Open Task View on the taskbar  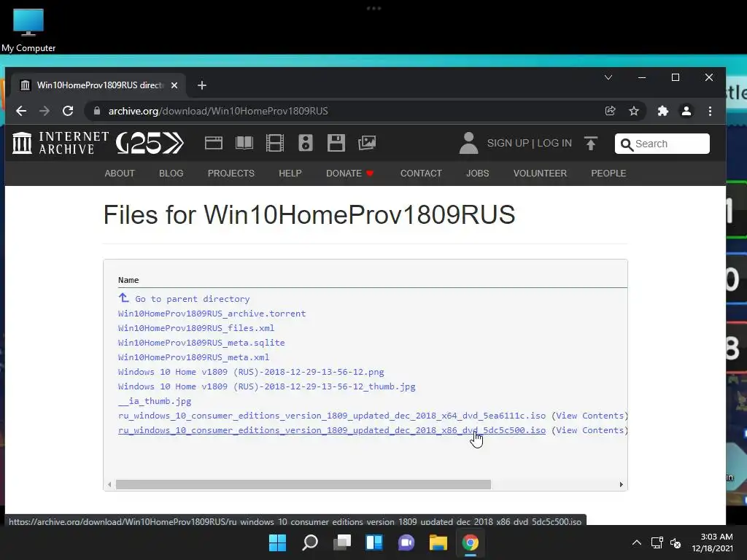pos(342,542)
